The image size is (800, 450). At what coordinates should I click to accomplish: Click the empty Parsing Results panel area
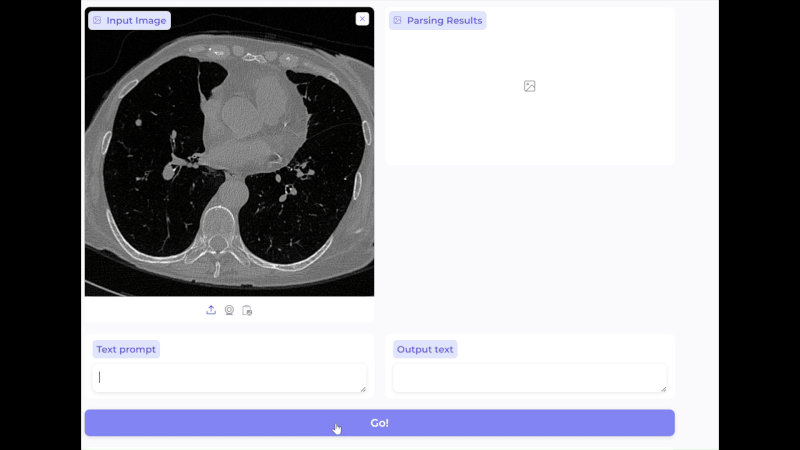point(530,125)
